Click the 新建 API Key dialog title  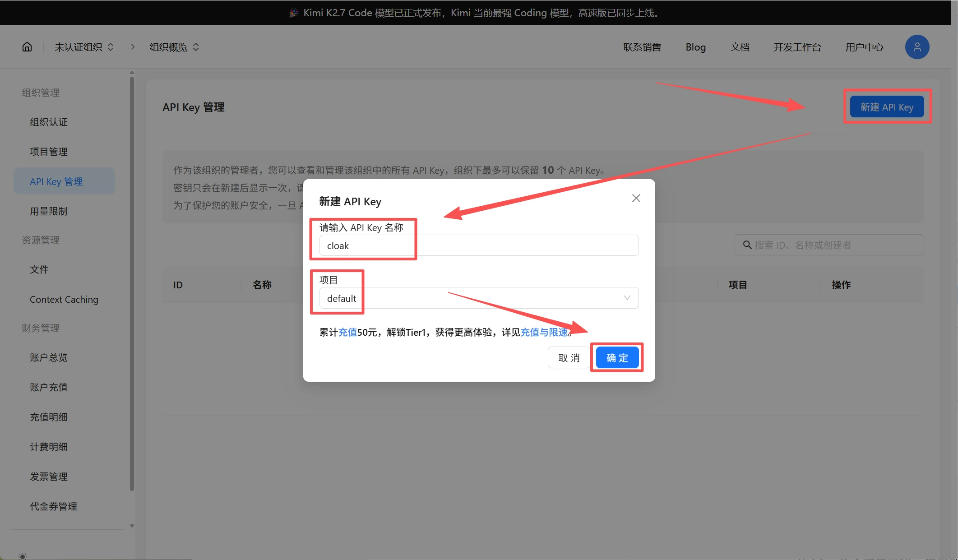click(350, 202)
